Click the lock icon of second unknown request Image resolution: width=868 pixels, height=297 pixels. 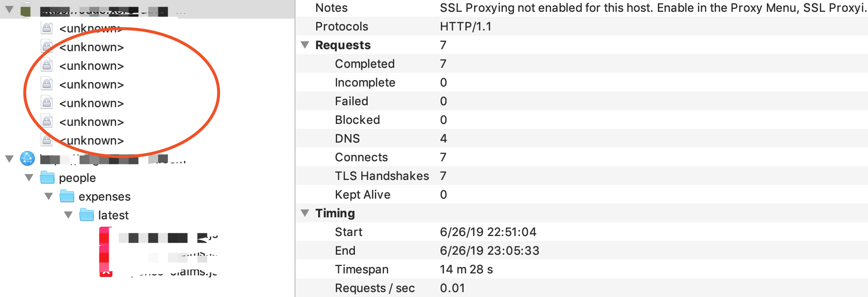[x=47, y=47]
